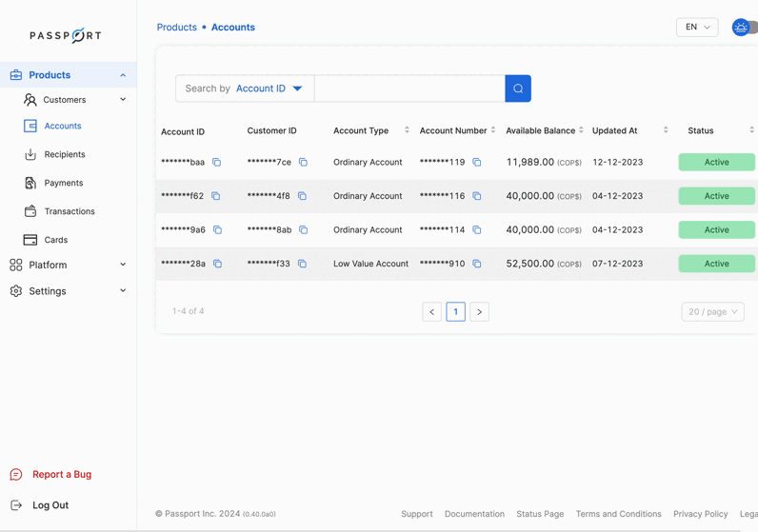Expand the Customers submenu chevron
This screenshot has height=532, width=758.
coord(123,100)
